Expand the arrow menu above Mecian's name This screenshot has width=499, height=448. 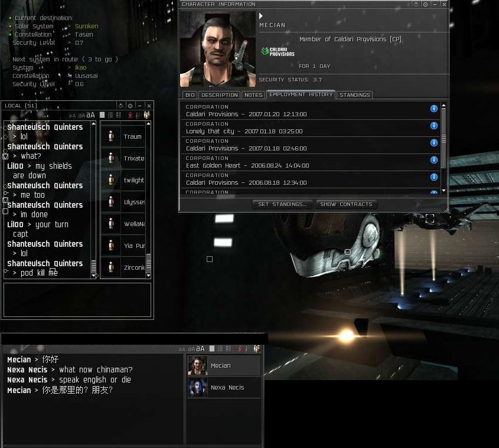click(261, 17)
